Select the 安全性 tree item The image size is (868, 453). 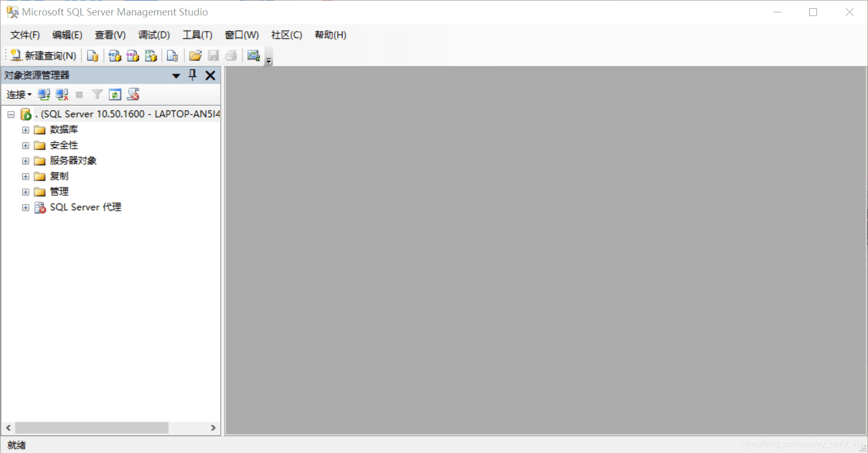pyautogui.click(x=64, y=145)
